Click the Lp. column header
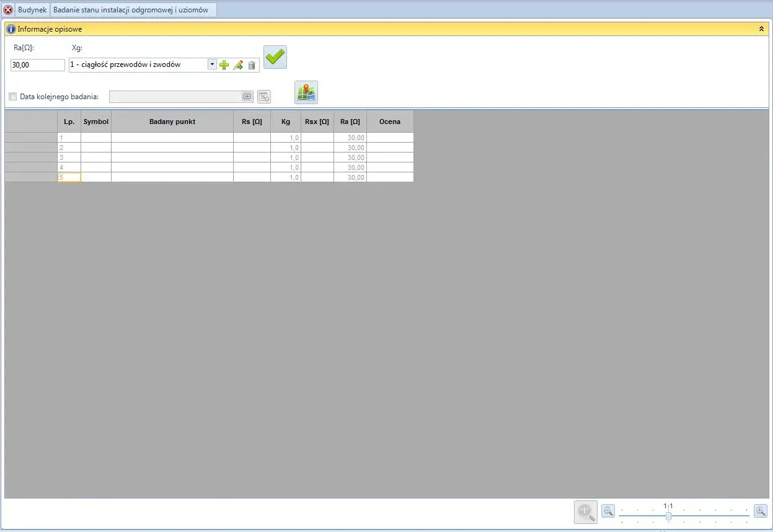This screenshot has height=532, width=773. 69,122
